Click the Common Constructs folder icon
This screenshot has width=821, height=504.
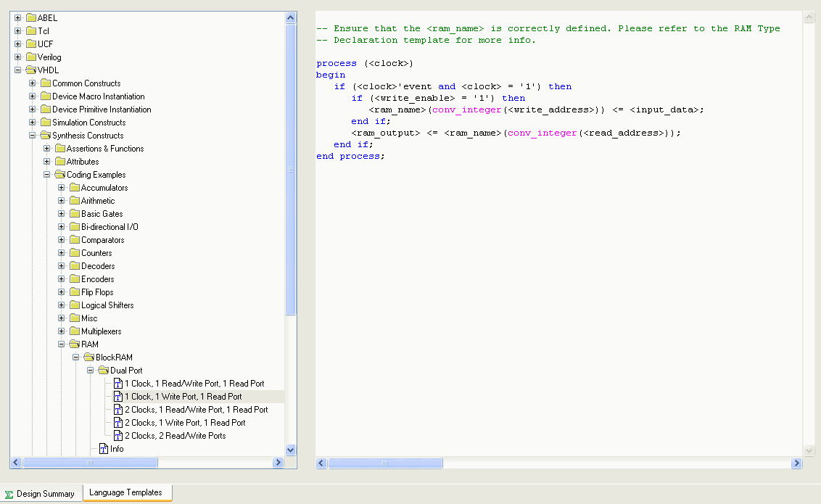tap(46, 83)
